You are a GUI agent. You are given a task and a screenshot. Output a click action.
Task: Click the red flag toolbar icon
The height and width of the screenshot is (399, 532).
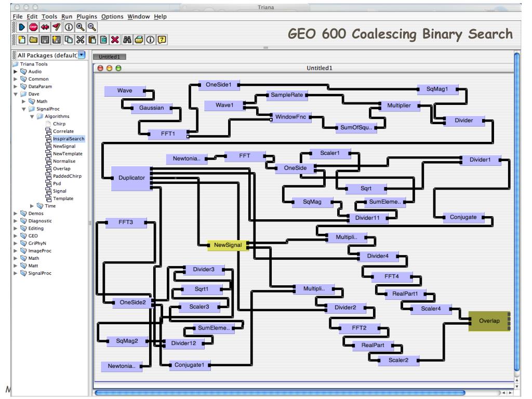(x=57, y=27)
